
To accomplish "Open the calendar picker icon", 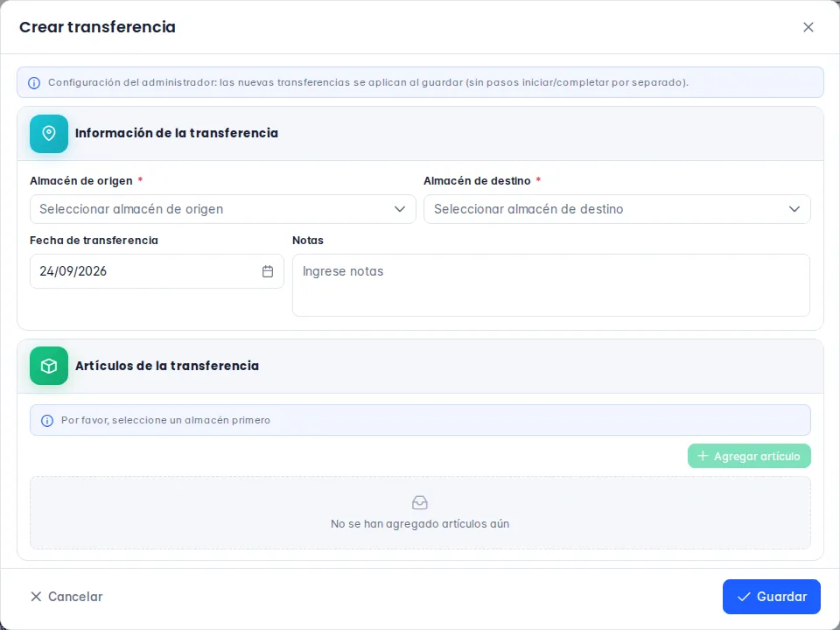I will coord(268,271).
